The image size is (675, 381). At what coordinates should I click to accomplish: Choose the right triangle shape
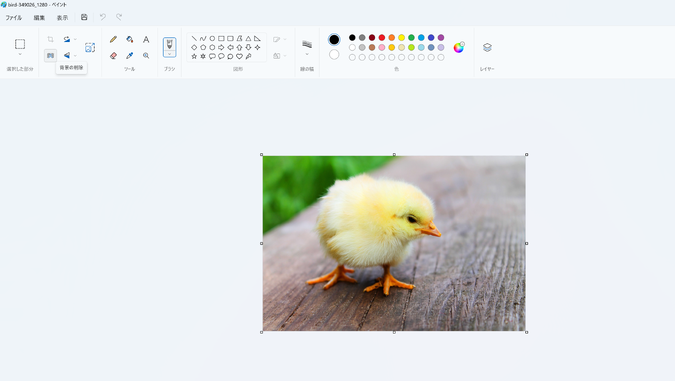257,38
